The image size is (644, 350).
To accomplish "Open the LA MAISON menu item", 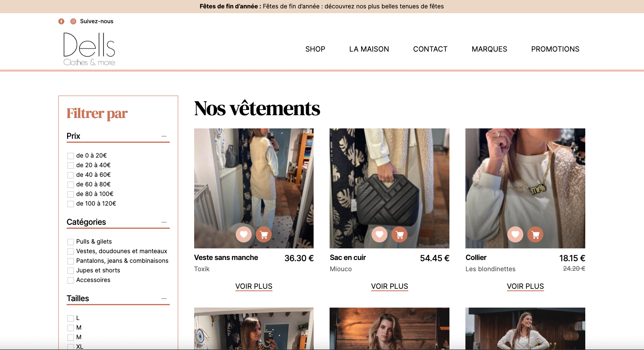I will click(x=369, y=49).
